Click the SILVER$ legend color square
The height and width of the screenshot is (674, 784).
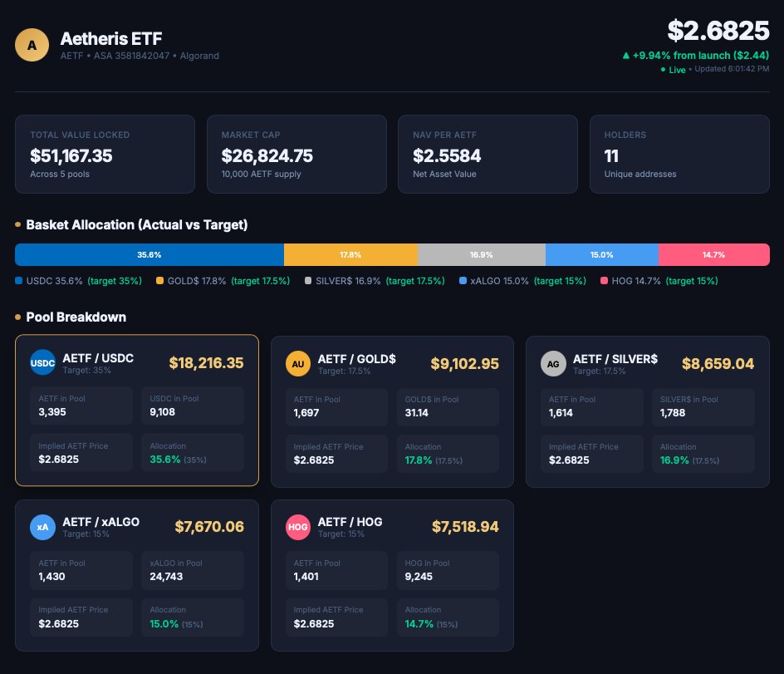pyautogui.click(x=308, y=281)
